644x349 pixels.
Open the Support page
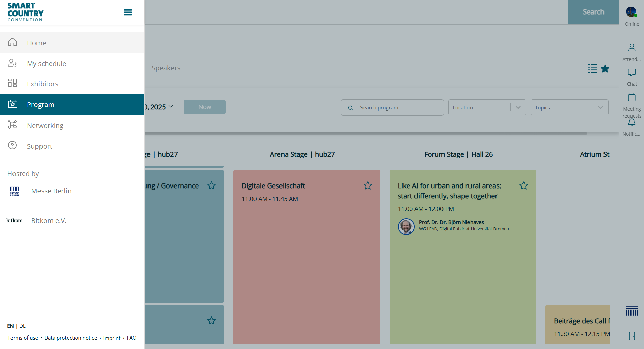pos(72,146)
